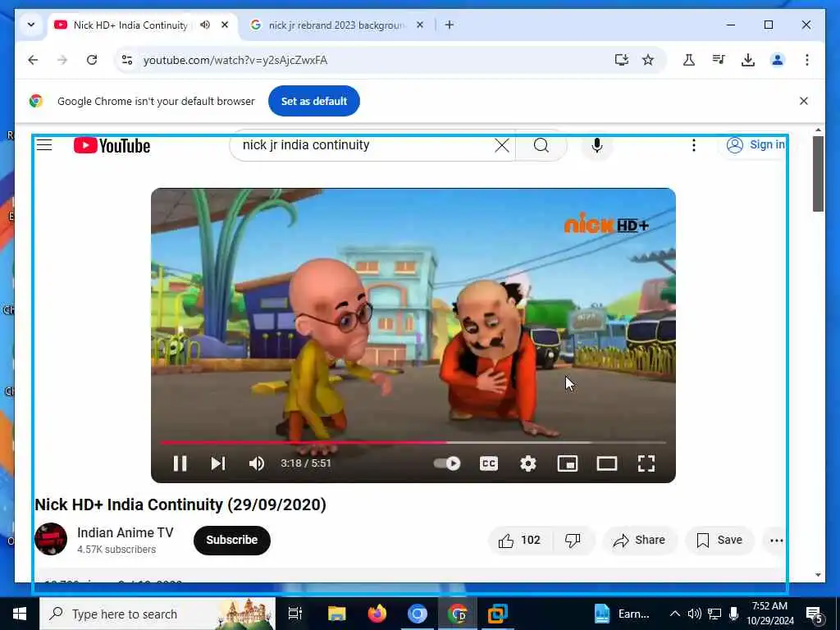Click the taskbar search box
The image size is (840, 630).
157,614
